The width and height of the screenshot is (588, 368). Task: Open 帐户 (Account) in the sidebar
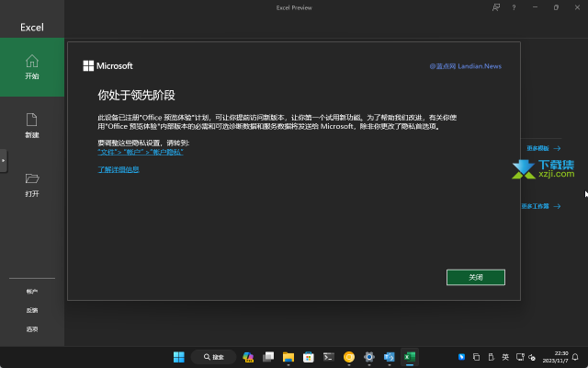tap(32, 292)
